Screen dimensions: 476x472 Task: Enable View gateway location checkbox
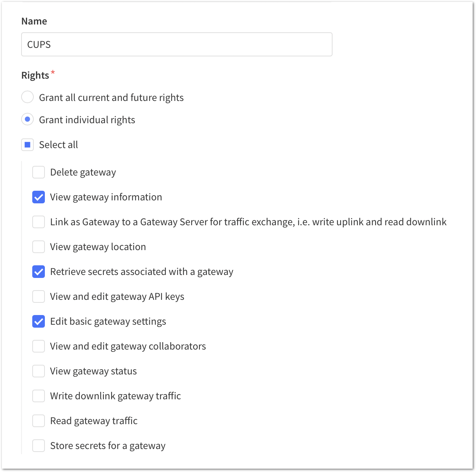[39, 247]
